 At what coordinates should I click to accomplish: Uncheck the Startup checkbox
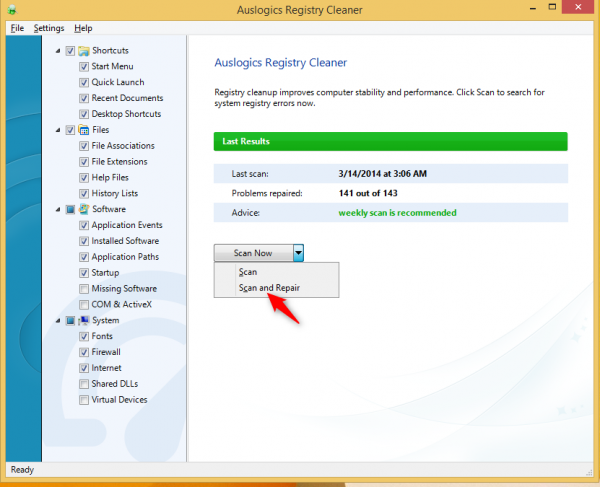84,273
